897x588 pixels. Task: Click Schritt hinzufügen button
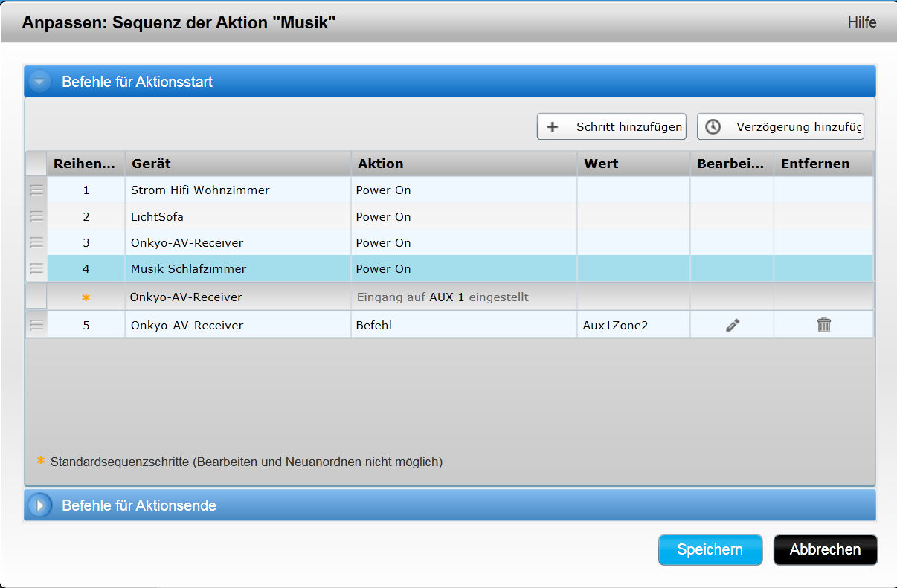click(x=611, y=126)
